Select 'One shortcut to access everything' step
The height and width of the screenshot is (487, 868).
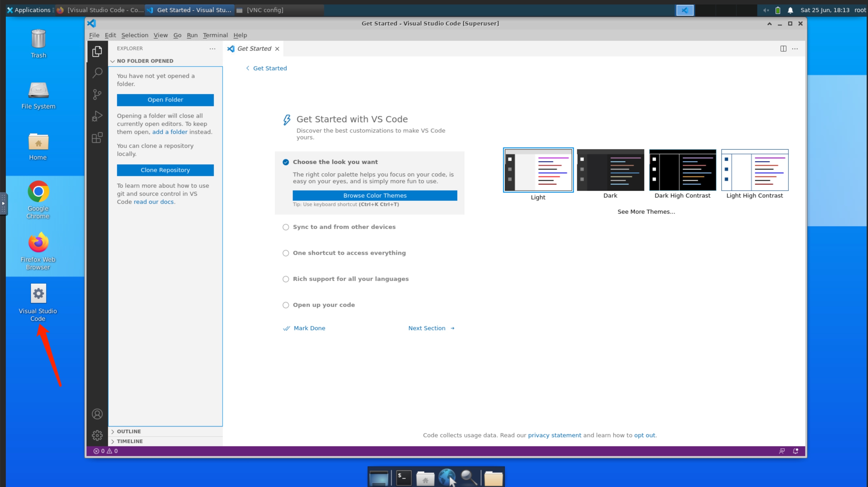[344, 253]
